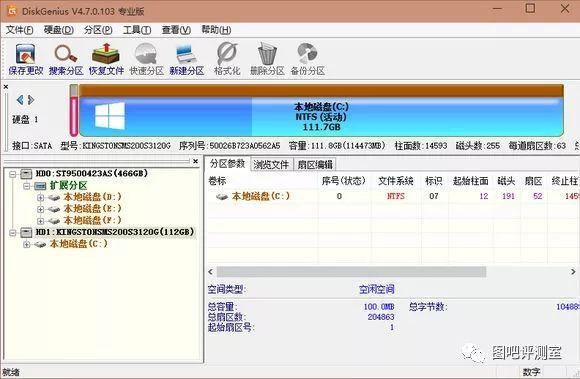Switch to the 浏览文件 tab
The image size is (580, 379).
tap(271, 165)
